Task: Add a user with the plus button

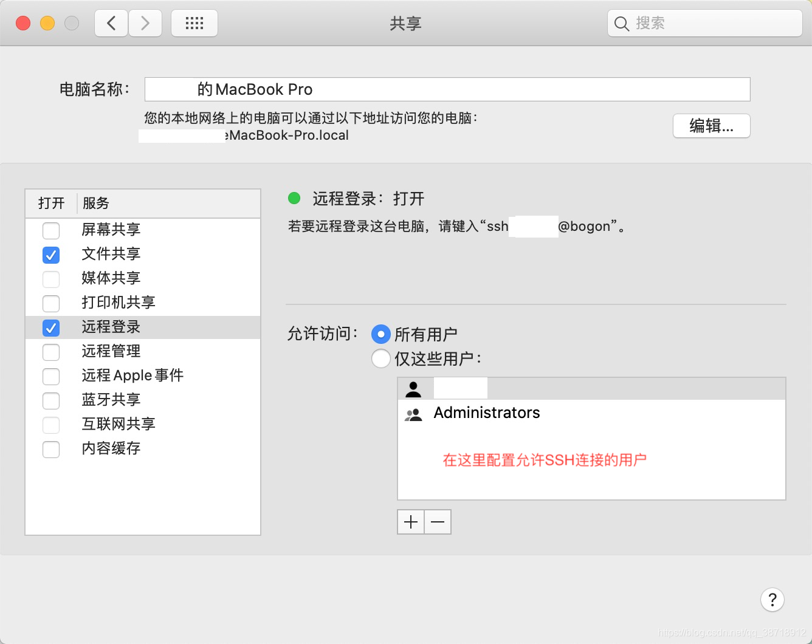Action: (x=411, y=522)
